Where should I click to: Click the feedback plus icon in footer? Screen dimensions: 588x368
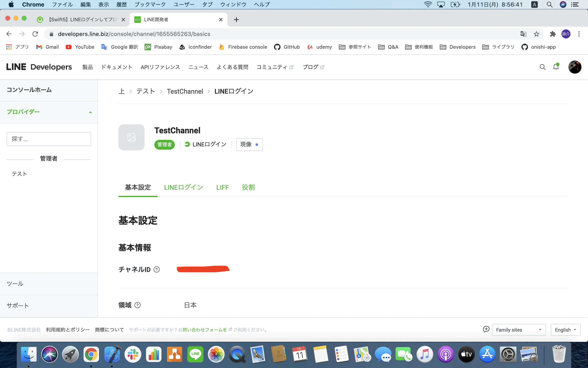[x=486, y=329]
